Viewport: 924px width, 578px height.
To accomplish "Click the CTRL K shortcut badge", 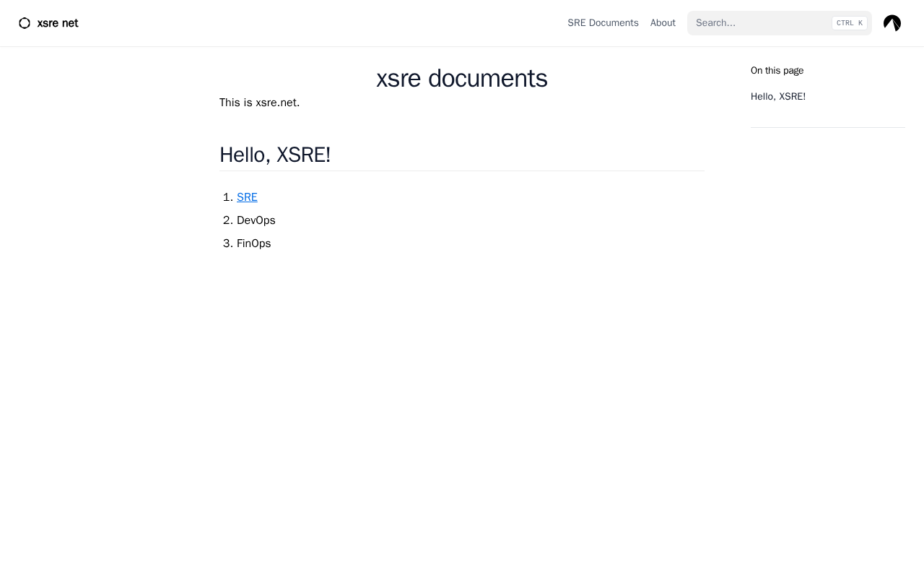I will (x=850, y=23).
